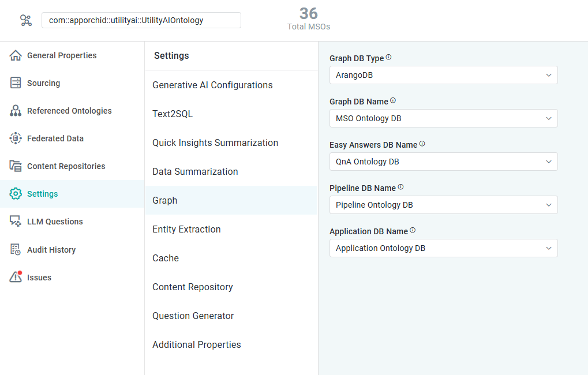This screenshot has width=588, height=375.
Task: Click the info icon beside Easy Answers DB Name
Action: coord(422,144)
